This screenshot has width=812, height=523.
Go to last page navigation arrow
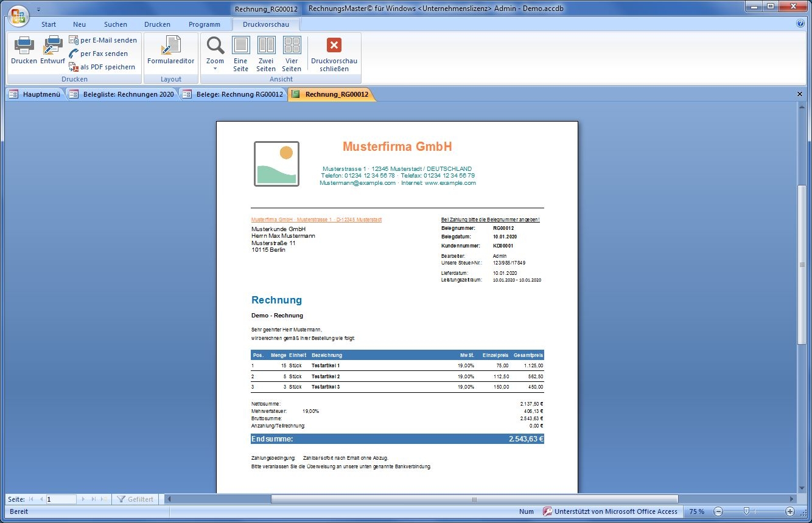(94, 499)
